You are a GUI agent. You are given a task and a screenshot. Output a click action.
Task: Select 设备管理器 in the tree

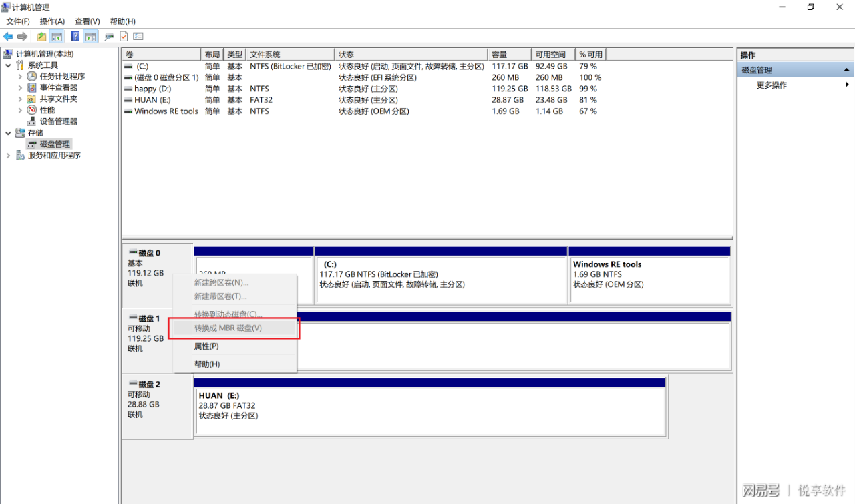point(59,121)
